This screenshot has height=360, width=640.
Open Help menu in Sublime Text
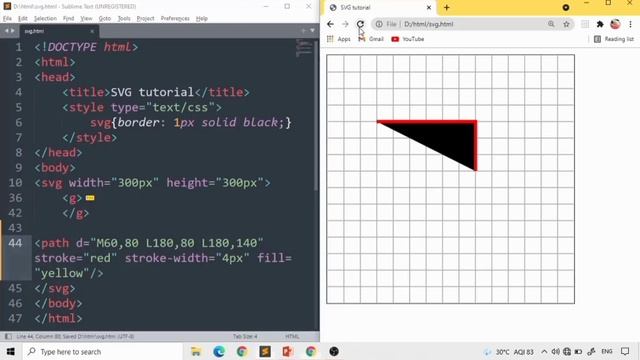(202, 18)
